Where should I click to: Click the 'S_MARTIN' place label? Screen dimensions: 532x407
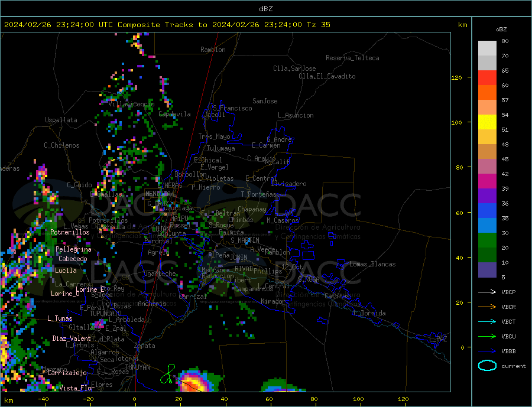pos(245,240)
